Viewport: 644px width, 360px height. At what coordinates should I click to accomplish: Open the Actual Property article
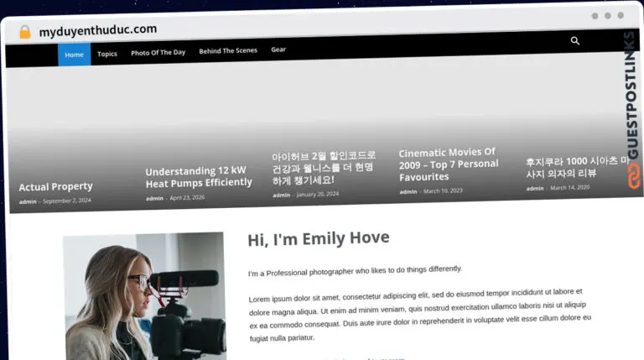(x=56, y=186)
